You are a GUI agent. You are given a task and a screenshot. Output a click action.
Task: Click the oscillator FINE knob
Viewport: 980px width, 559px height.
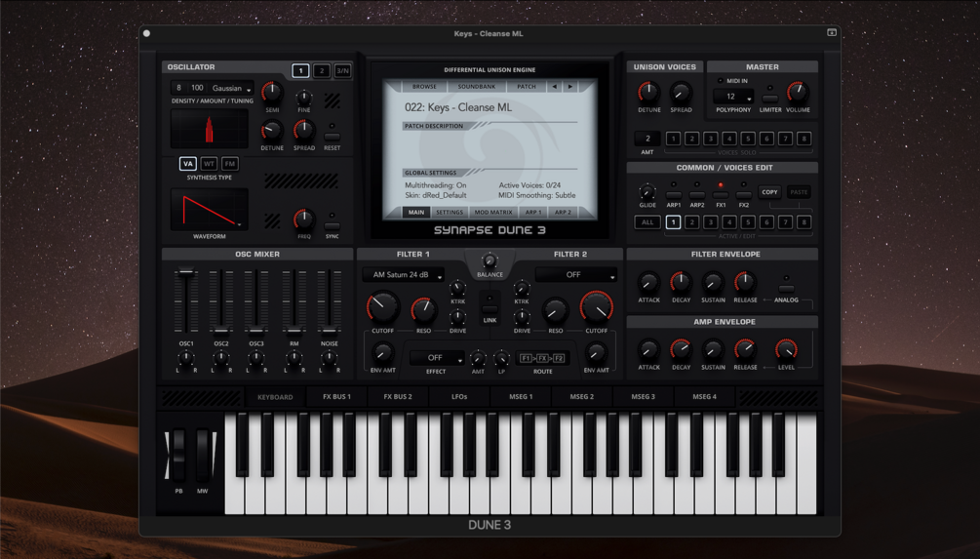[x=303, y=97]
